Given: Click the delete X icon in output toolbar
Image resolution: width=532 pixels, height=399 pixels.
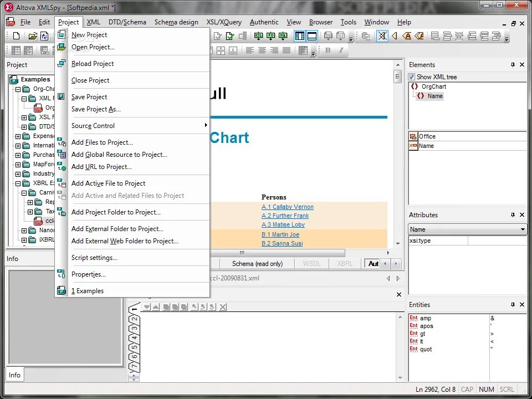Looking at the screenshot, I should [x=223, y=307].
